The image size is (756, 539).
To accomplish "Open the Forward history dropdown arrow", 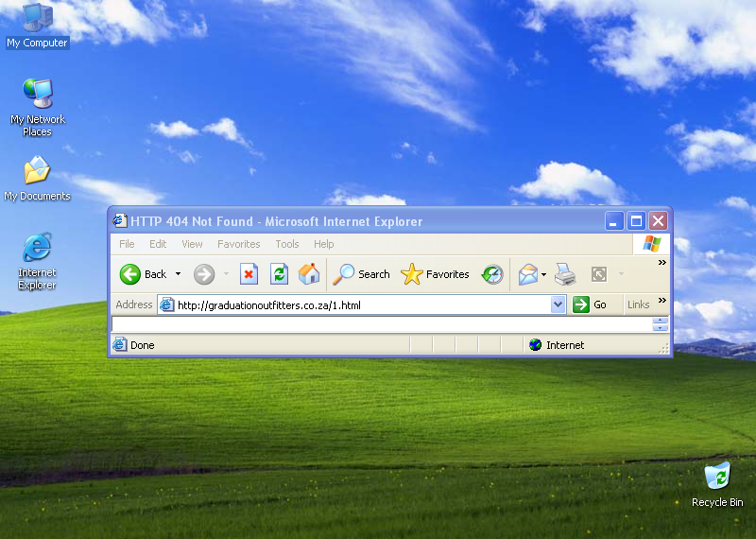I will pyautogui.click(x=226, y=274).
